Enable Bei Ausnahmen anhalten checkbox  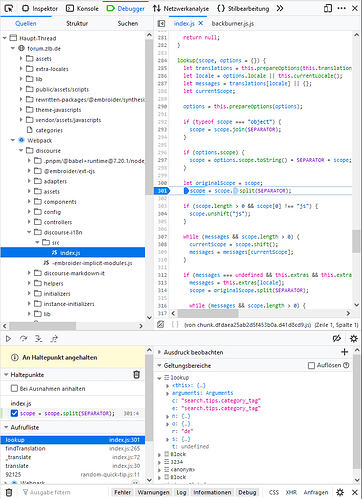[14, 388]
